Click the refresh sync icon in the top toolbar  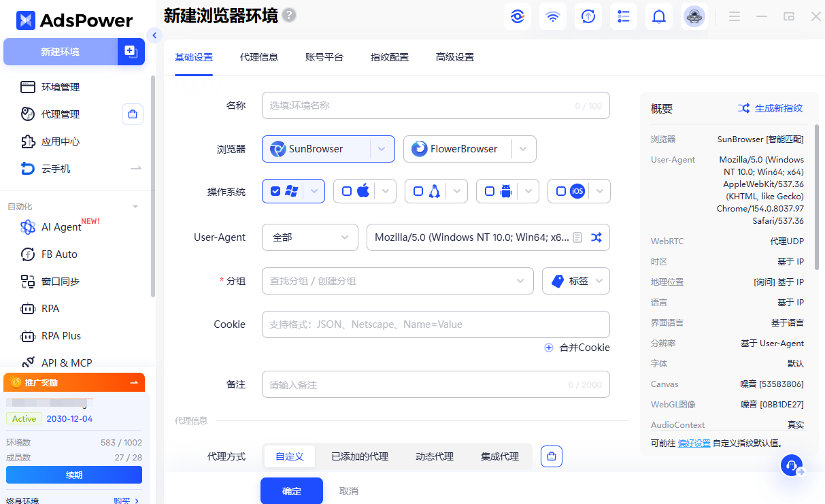point(588,16)
